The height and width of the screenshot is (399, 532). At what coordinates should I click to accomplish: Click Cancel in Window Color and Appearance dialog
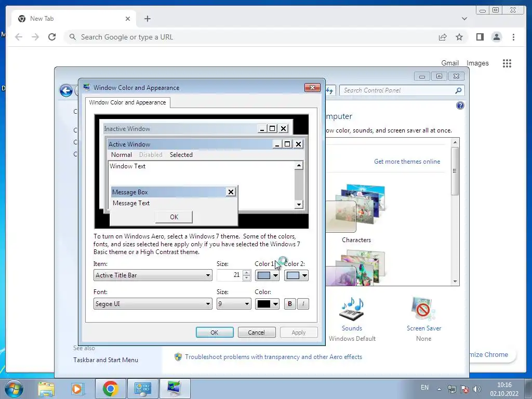coord(257,332)
